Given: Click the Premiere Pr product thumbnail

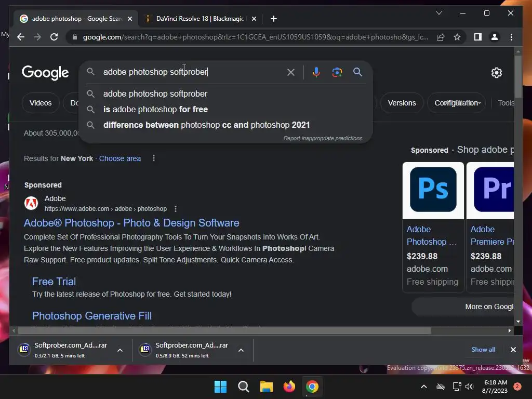Looking at the screenshot, I should tap(490, 190).
